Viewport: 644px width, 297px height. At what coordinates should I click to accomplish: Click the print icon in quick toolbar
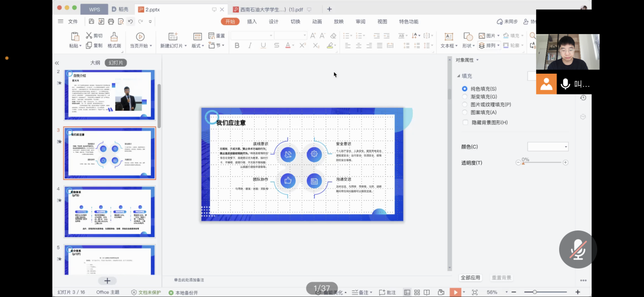[x=111, y=21]
